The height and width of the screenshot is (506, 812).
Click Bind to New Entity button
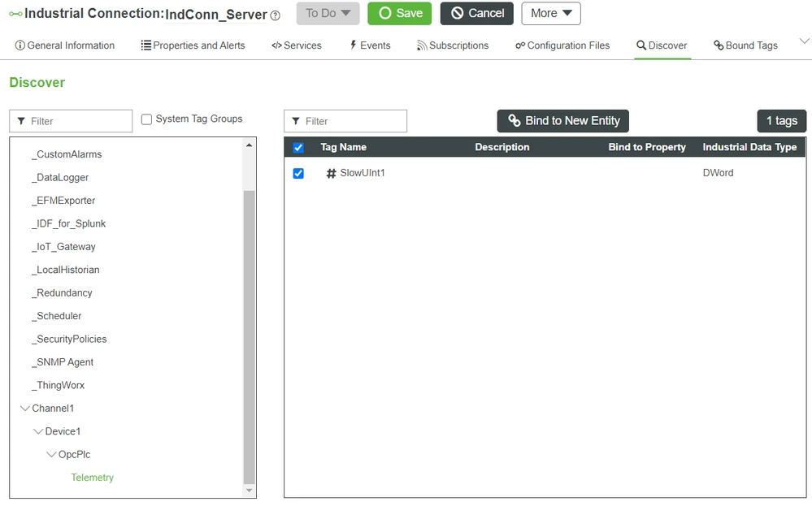[x=563, y=121]
